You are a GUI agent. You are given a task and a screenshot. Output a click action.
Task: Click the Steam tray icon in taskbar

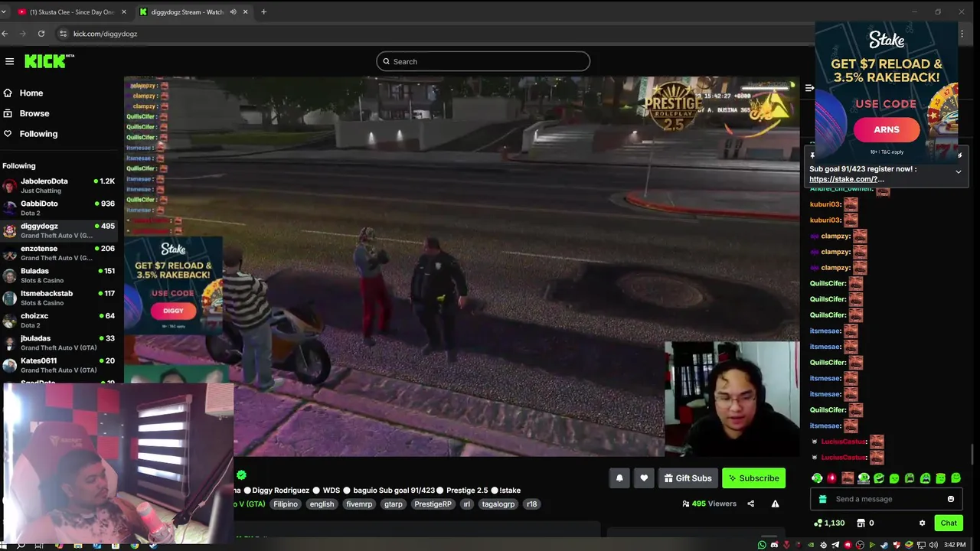(x=884, y=545)
